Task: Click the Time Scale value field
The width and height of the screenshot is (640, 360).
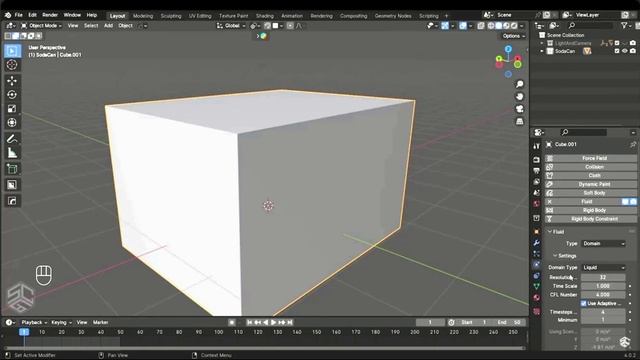Action: [x=603, y=286]
